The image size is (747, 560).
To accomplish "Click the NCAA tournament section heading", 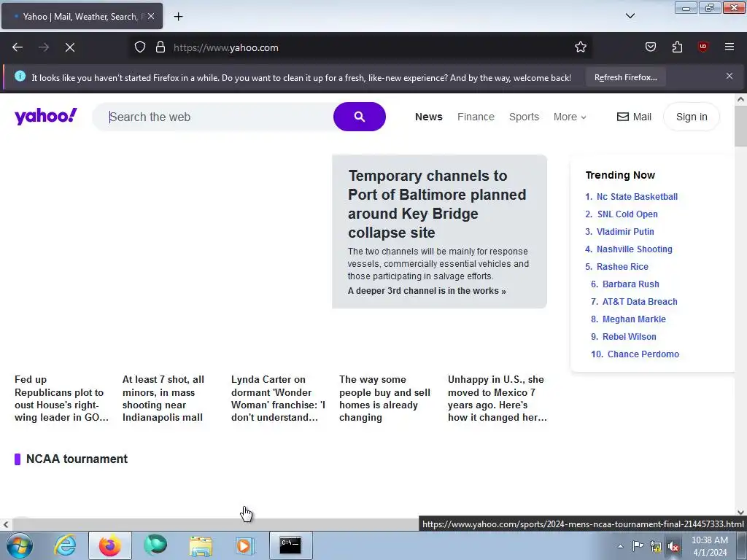I will point(77,459).
